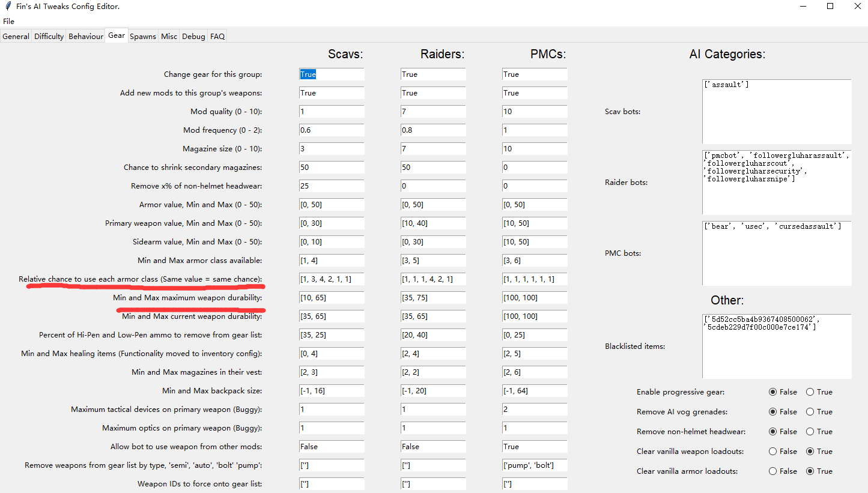
Task: Open the Spawns tab
Action: pyautogui.click(x=143, y=37)
